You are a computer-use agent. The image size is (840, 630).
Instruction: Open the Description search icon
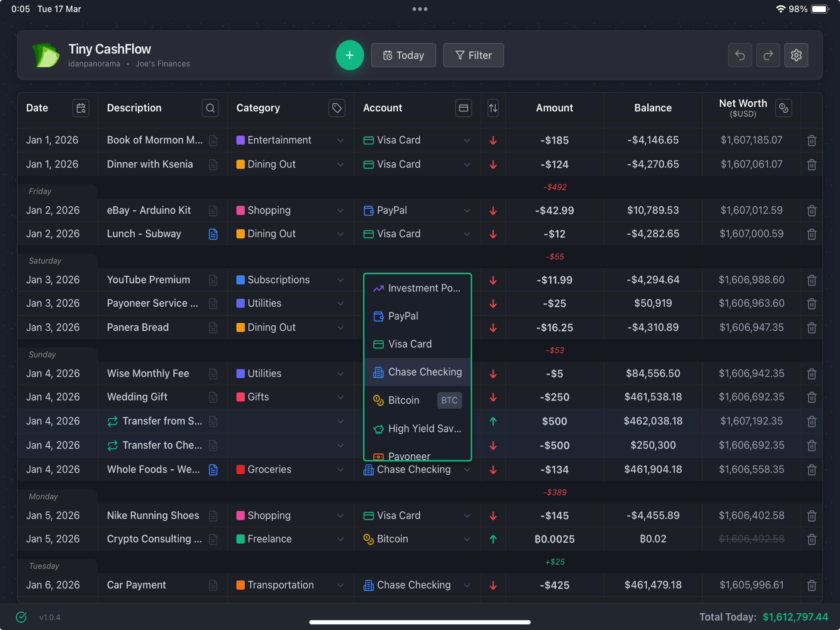(210, 108)
